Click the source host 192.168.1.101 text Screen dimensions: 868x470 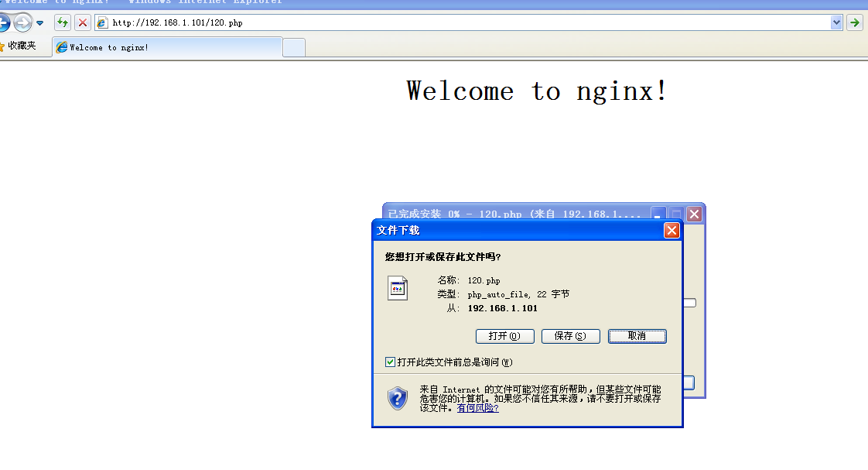(503, 308)
